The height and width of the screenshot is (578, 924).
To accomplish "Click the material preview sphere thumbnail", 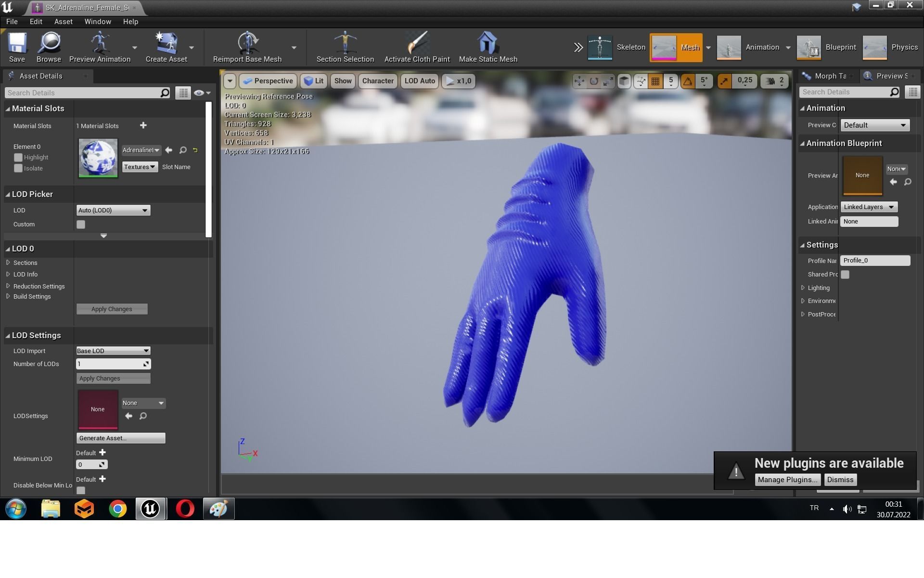I will pyautogui.click(x=98, y=158).
